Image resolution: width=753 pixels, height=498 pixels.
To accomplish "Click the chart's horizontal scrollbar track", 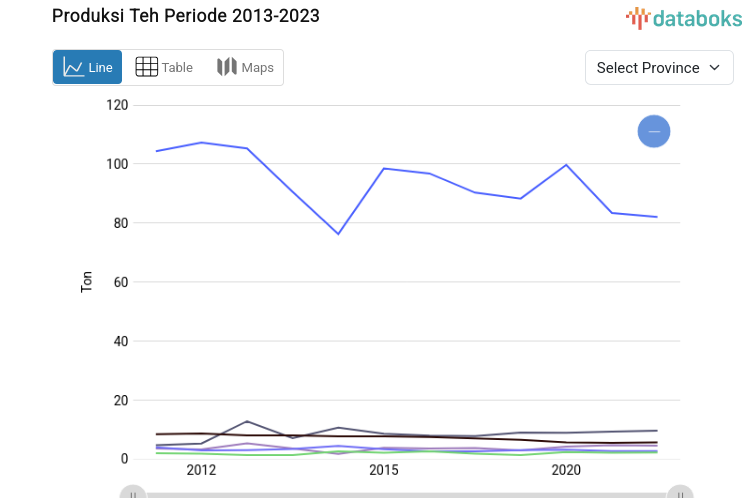I will coord(406,494).
